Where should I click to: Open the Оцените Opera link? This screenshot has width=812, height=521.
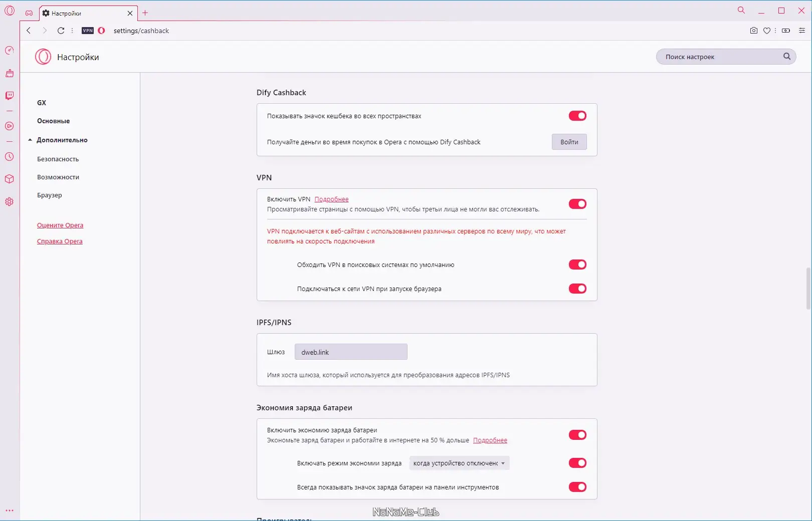[60, 225]
